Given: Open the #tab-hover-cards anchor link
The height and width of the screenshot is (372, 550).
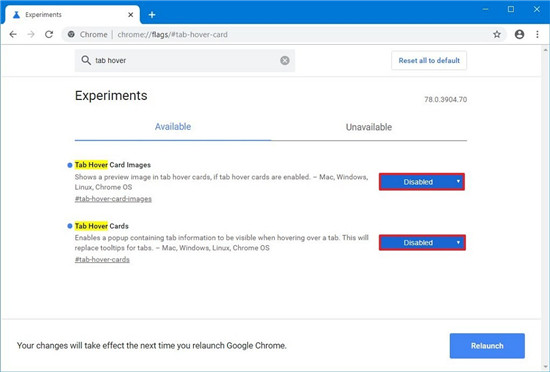Looking at the screenshot, I should tap(102, 259).
